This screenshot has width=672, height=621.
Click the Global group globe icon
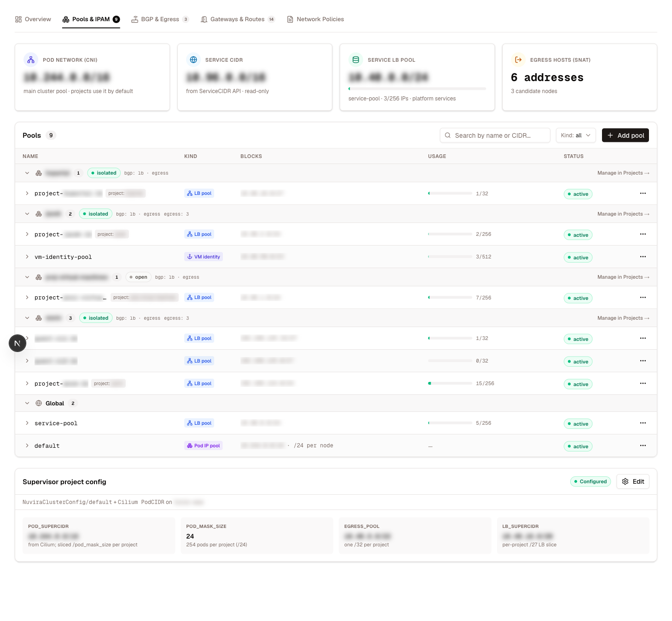[x=39, y=404]
